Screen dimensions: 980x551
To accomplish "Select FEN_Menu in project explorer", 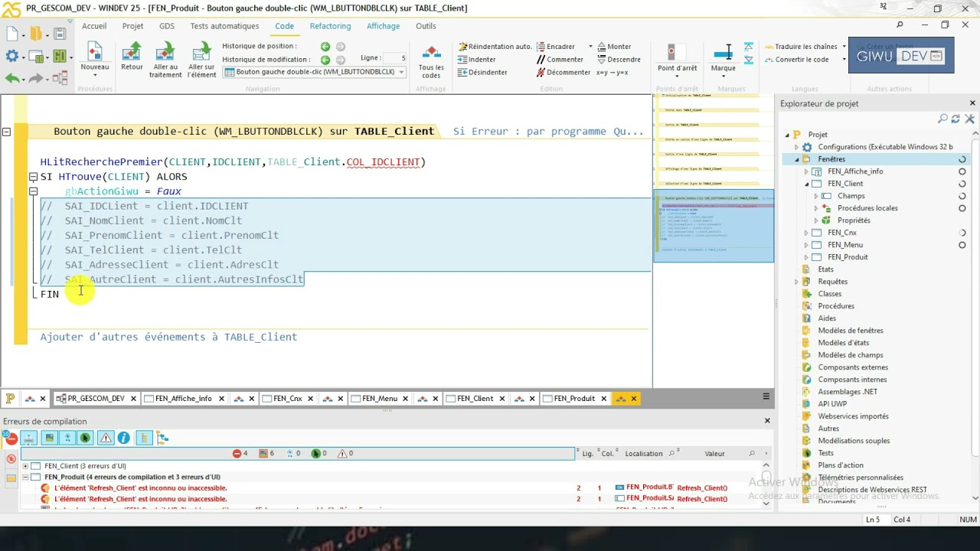I will point(845,245).
